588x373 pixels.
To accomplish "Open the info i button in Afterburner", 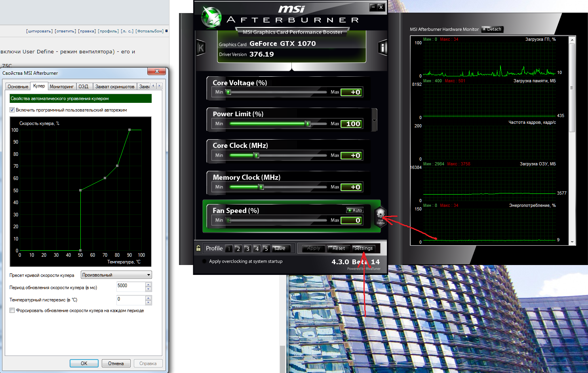I will point(382,48).
